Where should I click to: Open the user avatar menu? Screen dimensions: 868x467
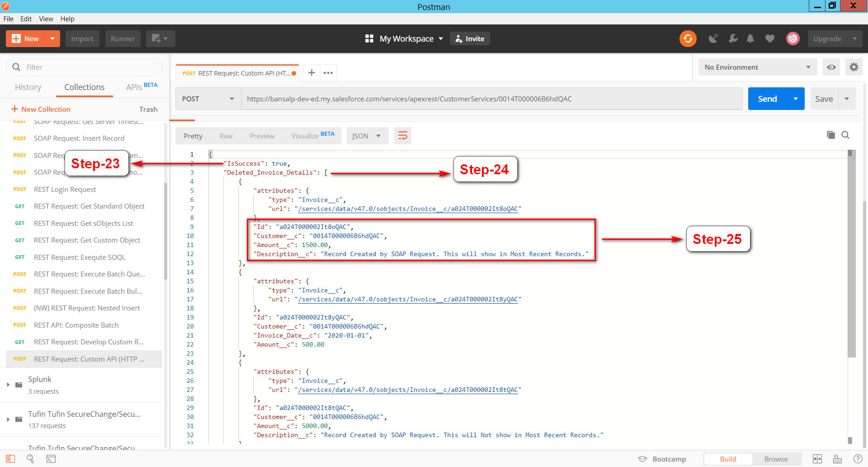(x=793, y=39)
